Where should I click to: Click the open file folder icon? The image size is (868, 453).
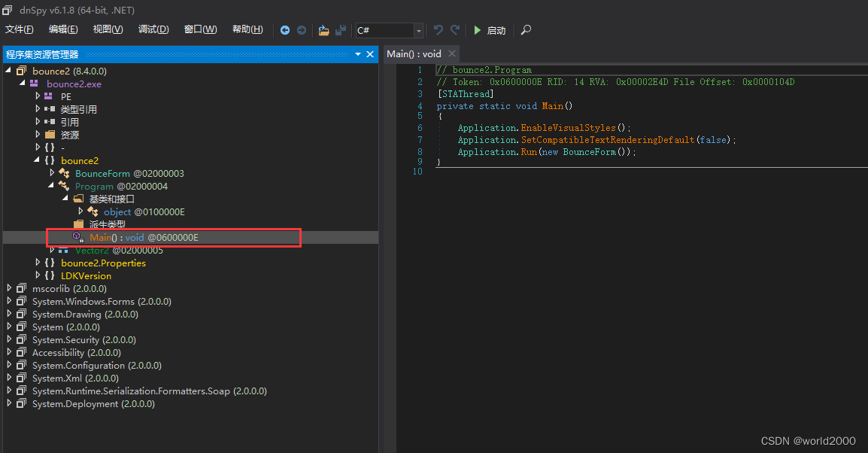(x=324, y=30)
